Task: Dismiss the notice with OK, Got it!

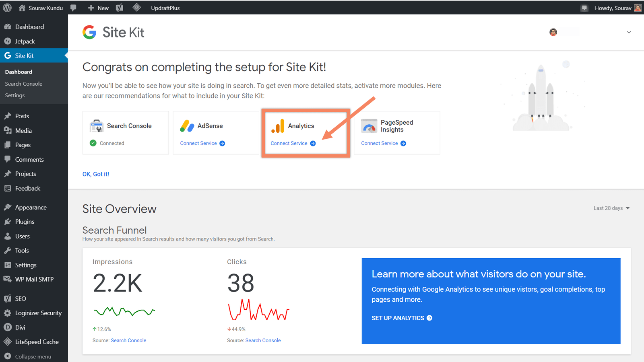Action: 95,174
